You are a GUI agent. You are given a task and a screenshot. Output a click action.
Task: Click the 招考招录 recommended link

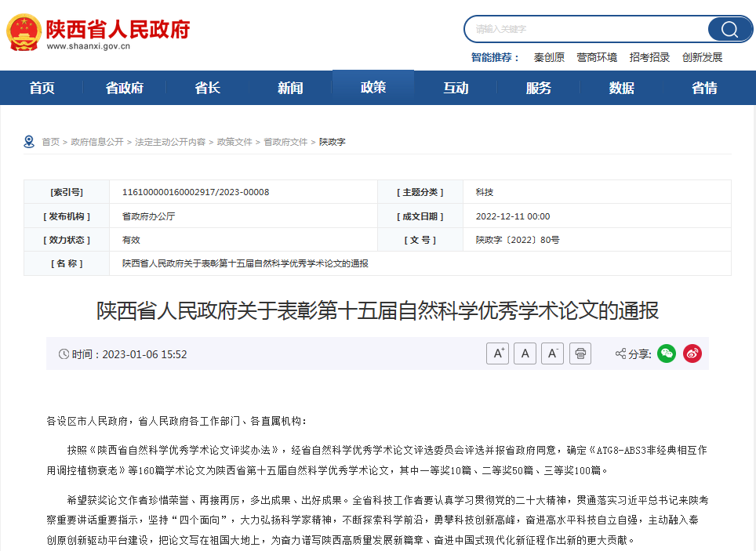click(x=649, y=57)
